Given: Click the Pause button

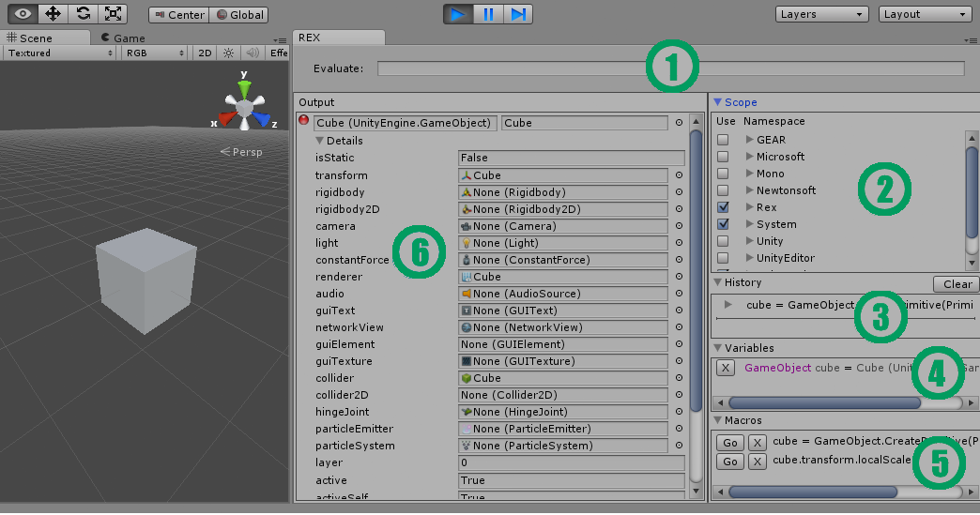Looking at the screenshot, I should [x=488, y=14].
